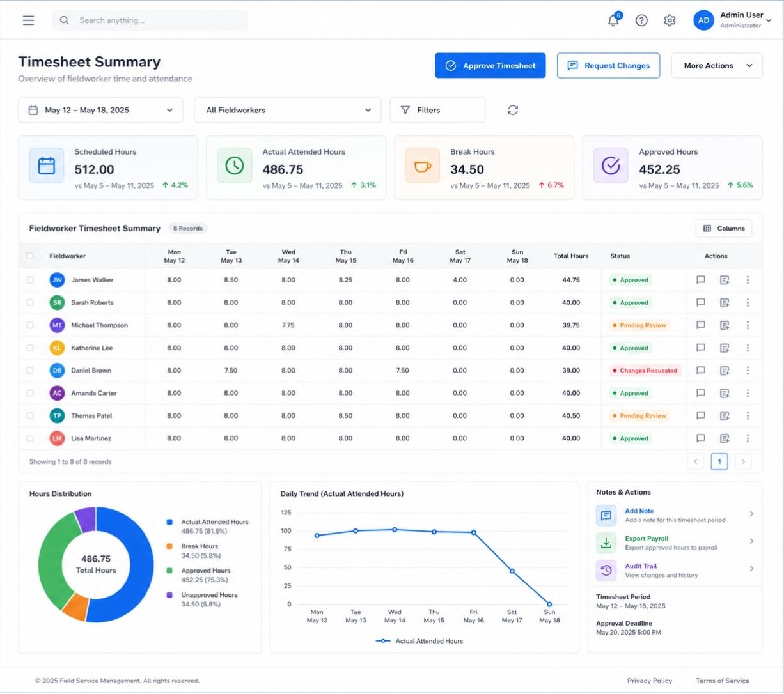
Task: Select page 1 in pagination
Action: point(719,461)
